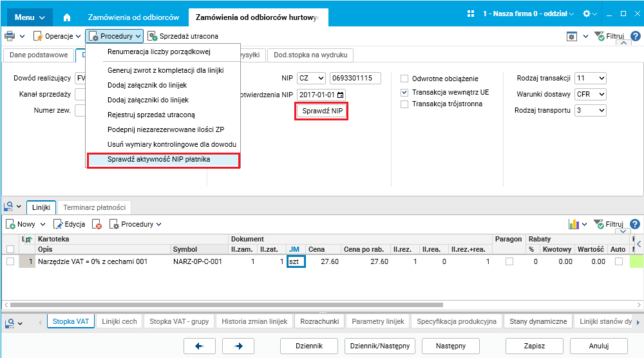Tick the Transakcja trójstronna checkbox

[404, 104]
